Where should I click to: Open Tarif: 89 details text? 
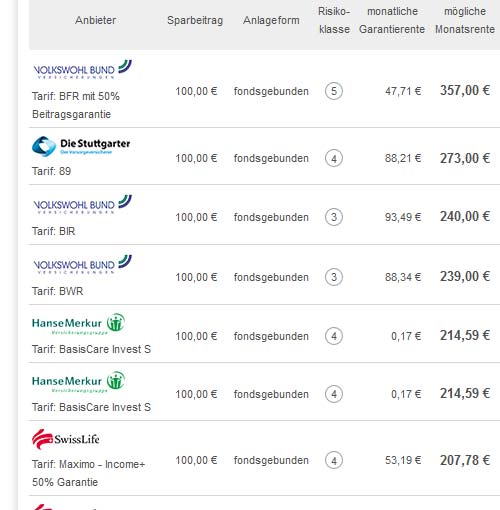(51, 171)
